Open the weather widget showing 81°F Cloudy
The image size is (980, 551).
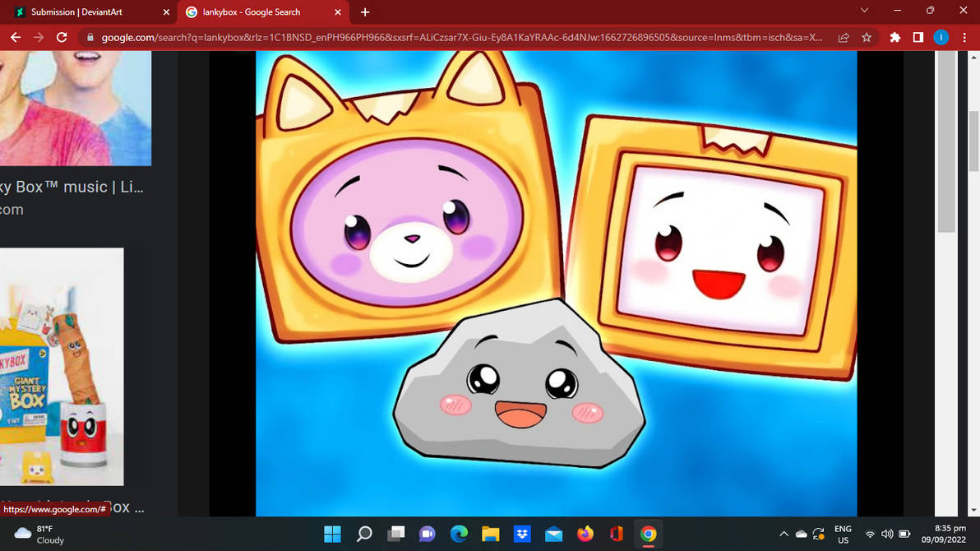coord(37,533)
